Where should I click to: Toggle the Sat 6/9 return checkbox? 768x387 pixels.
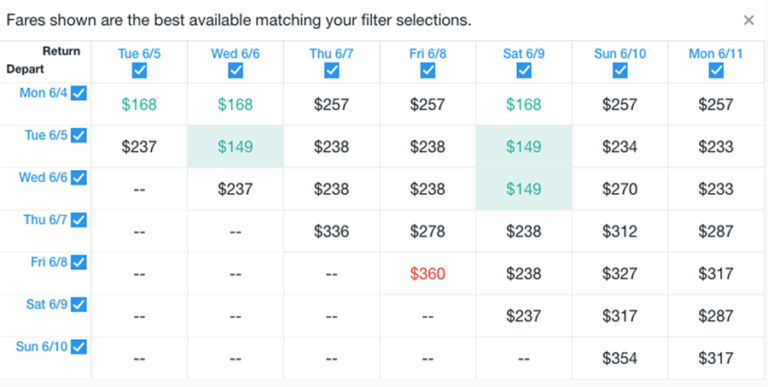coord(524,71)
